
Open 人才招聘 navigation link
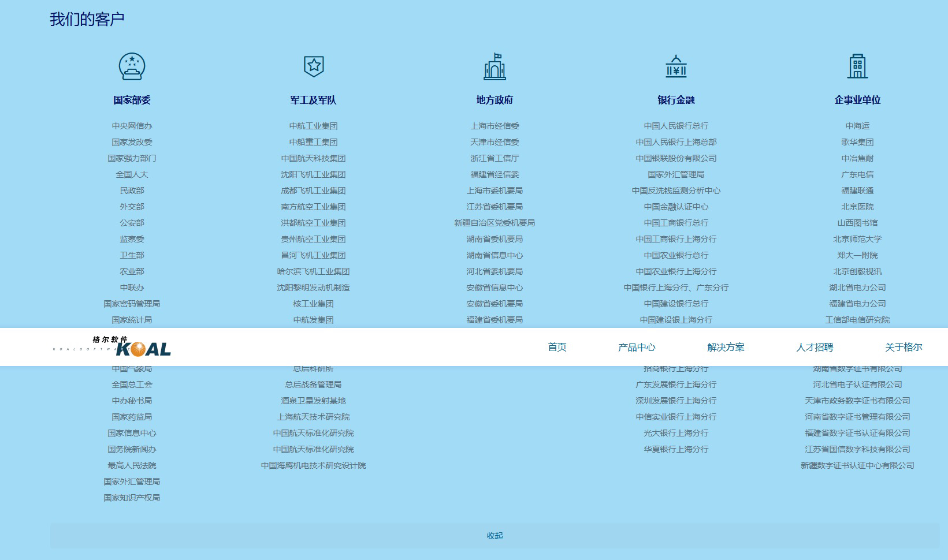tap(815, 347)
